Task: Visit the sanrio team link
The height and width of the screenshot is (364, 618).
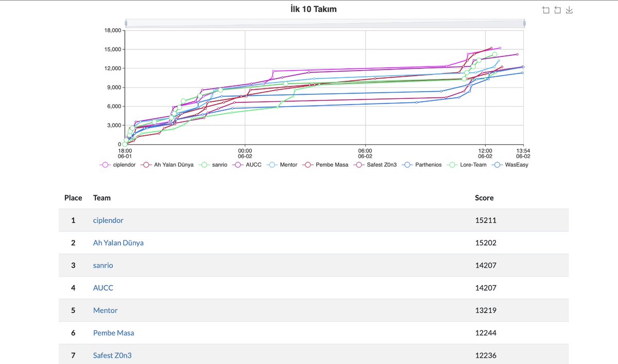Action: (103, 265)
